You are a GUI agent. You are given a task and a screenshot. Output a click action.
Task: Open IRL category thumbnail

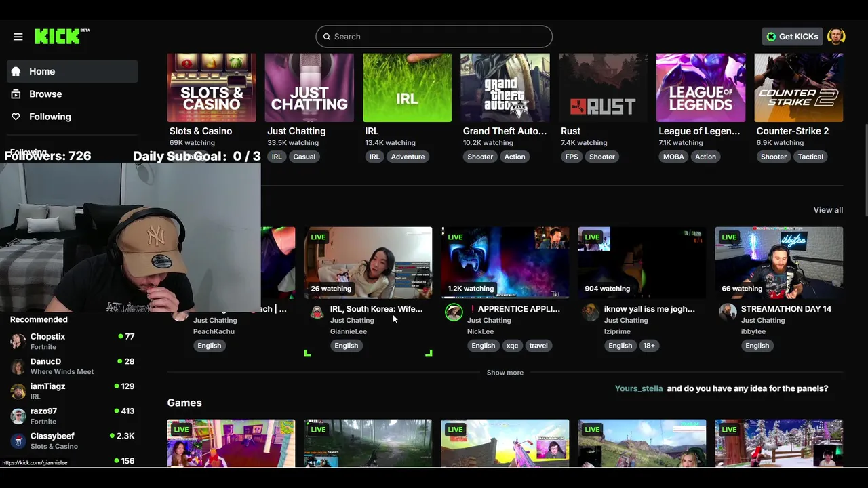pyautogui.click(x=407, y=88)
